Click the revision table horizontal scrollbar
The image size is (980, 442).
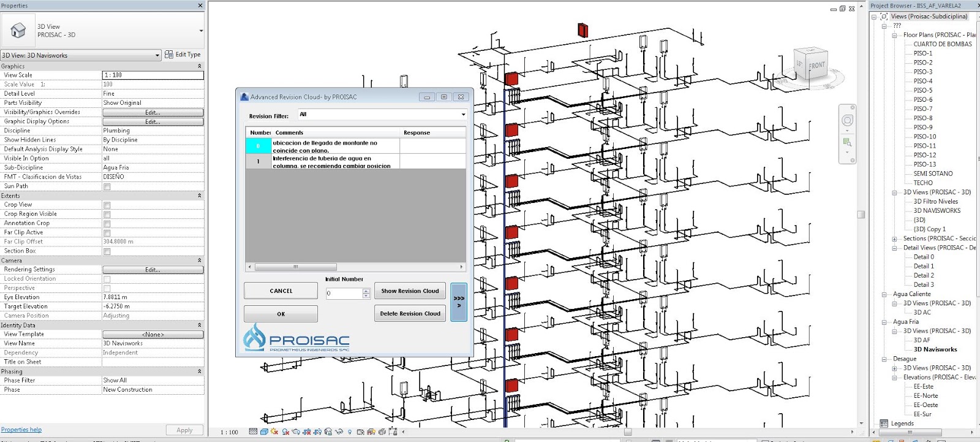click(x=295, y=267)
